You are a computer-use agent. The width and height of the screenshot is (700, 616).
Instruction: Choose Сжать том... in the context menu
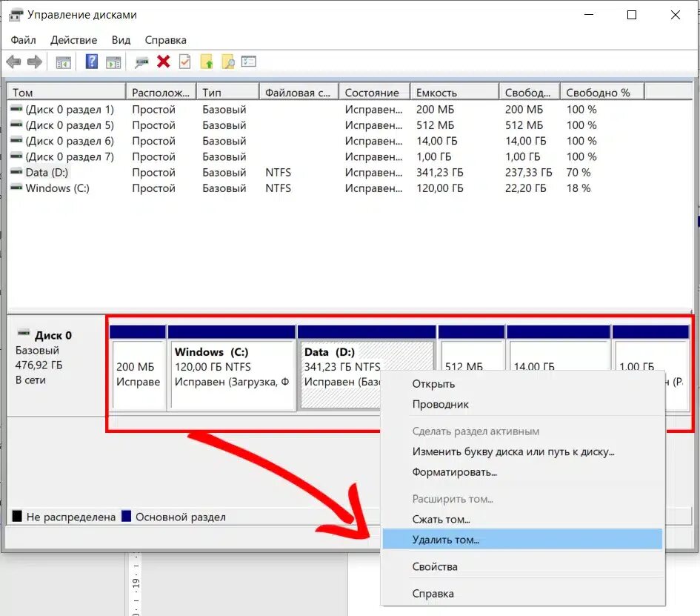(x=523, y=520)
